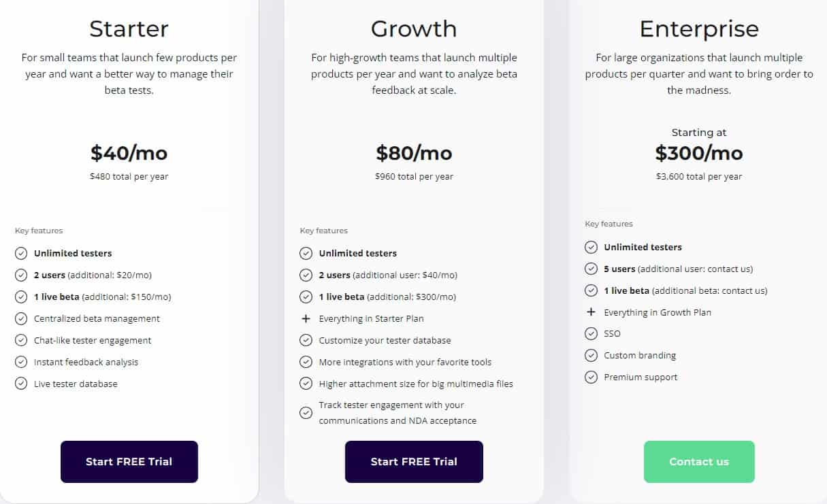The image size is (827, 504).
Task: Click the checkmark next to SSO in Enterprise
Action: (591, 333)
